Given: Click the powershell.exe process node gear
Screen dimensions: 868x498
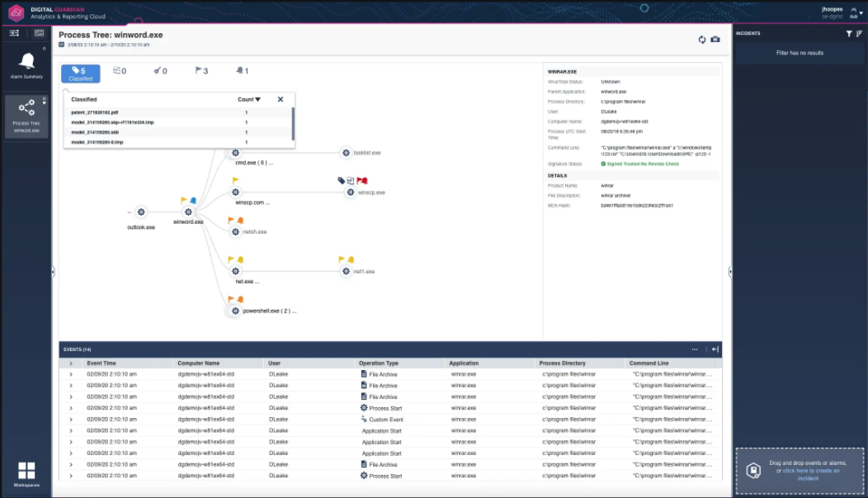Looking at the screenshot, I should (235, 311).
